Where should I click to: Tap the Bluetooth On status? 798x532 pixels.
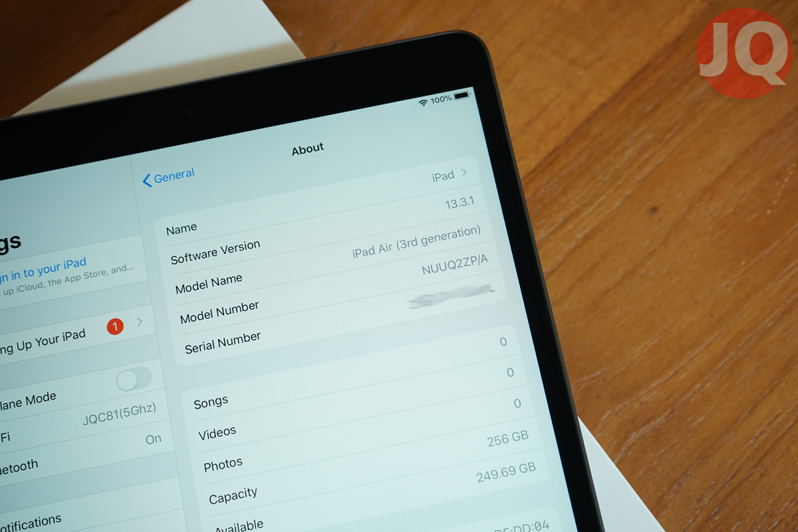[153, 440]
